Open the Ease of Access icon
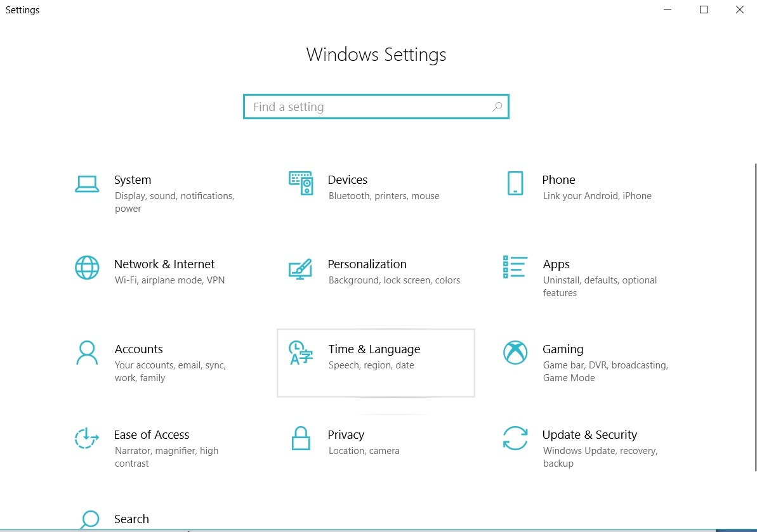This screenshot has width=757, height=532. pyautogui.click(x=87, y=438)
